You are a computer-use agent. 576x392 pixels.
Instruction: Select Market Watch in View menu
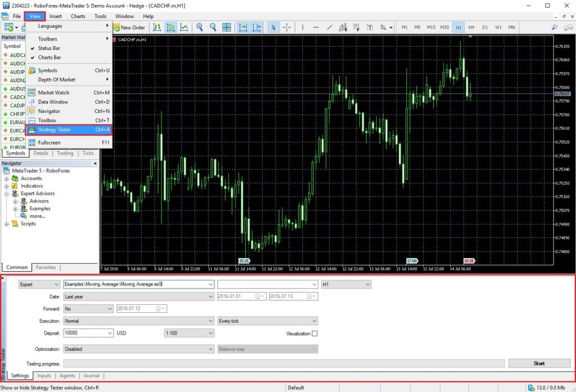(x=69, y=93)
